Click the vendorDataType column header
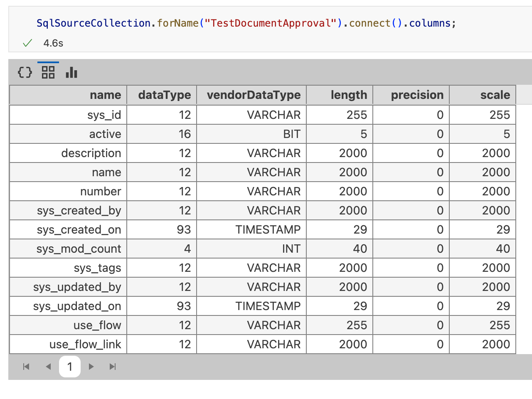 pos(254,95)
